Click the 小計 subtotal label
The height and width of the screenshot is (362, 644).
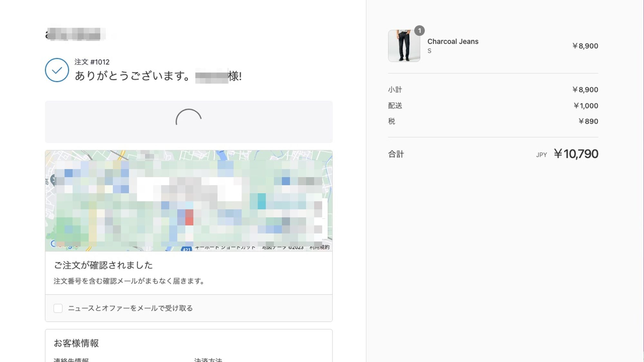pyautogui.click(x=395, y=90)
